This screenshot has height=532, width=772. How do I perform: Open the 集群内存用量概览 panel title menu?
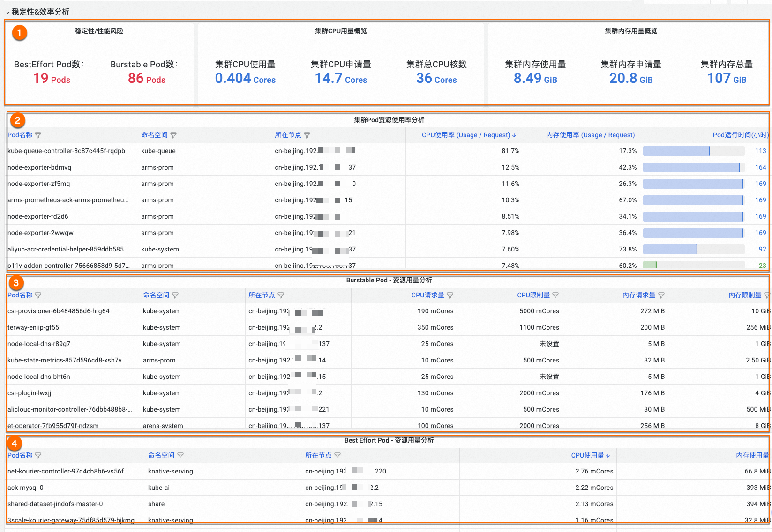coord(631,31)
